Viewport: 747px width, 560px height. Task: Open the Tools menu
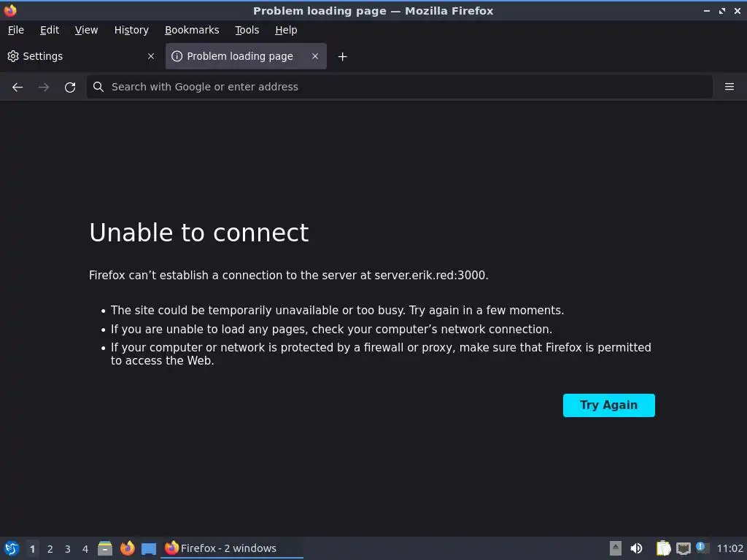(247, 30)
